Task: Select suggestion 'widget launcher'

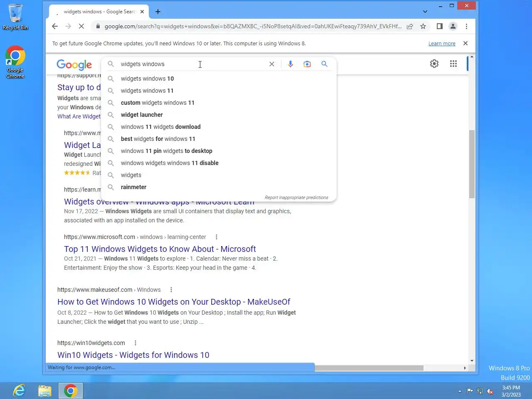Action: [219, 115]
